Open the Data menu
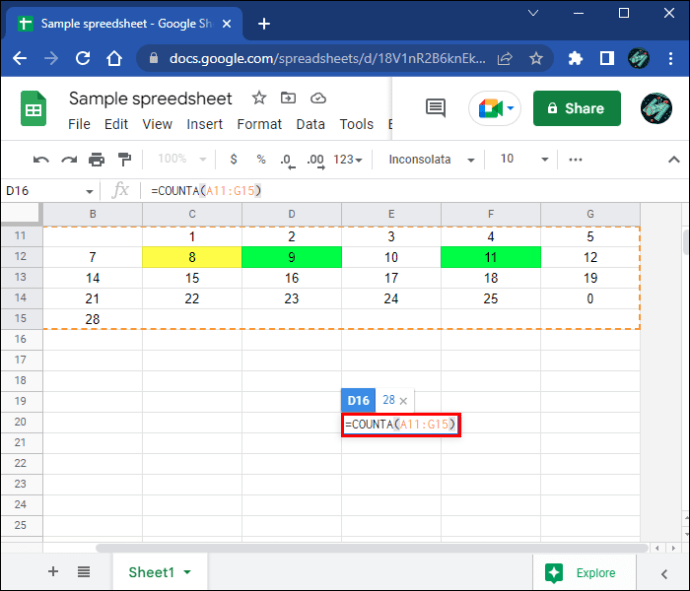Screen dimensions: 690x591 pos(311,125)
